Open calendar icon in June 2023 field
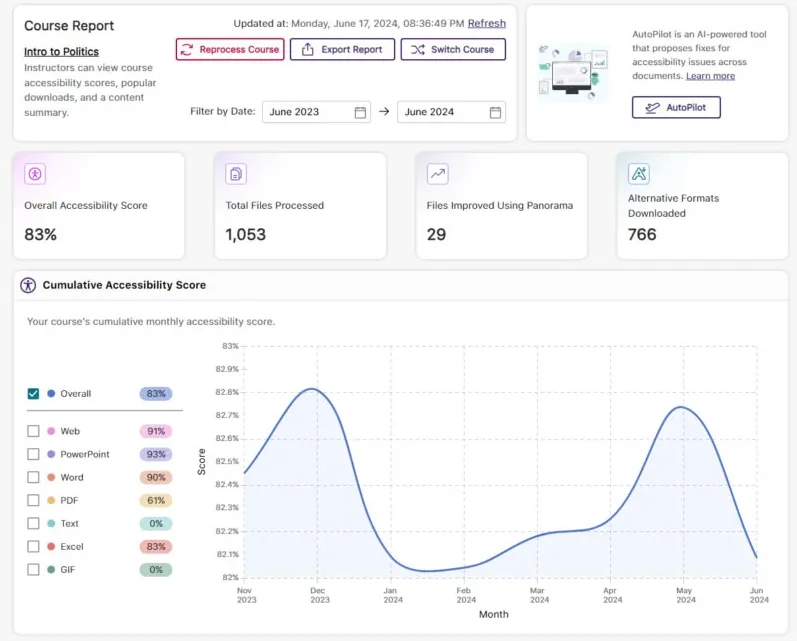The height and width of the screenshot is (641, 797). pyautogui.click(x=360, y=112)
